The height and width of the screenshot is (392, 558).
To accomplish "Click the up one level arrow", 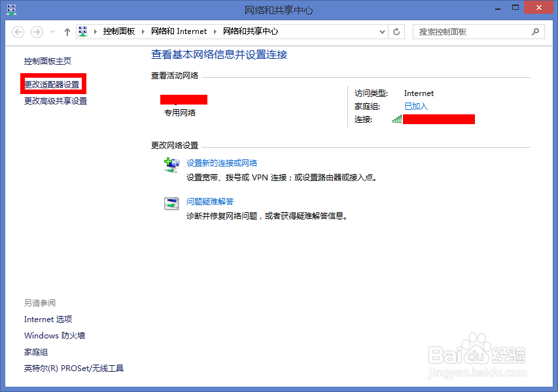I will point(67,31).
